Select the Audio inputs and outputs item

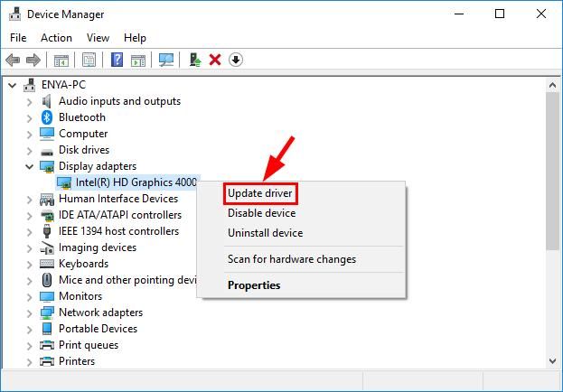tap(119, 101)
